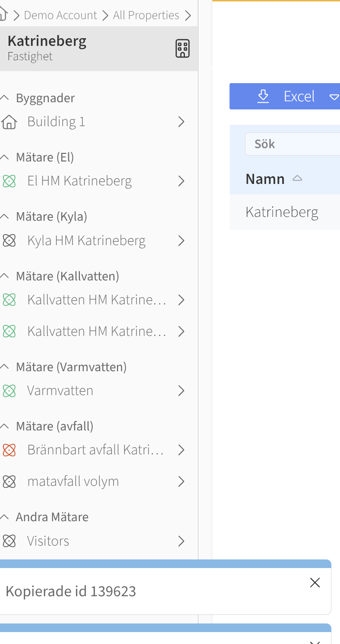Click the Visitors meter icon
Image resolution: width=340 pixels, height=644 pixels.
[9, 541]
